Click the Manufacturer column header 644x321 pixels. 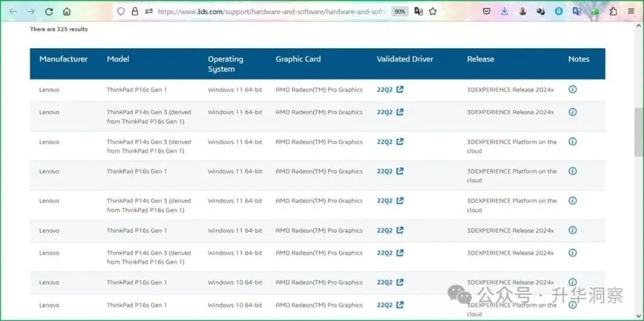point(63,59)
